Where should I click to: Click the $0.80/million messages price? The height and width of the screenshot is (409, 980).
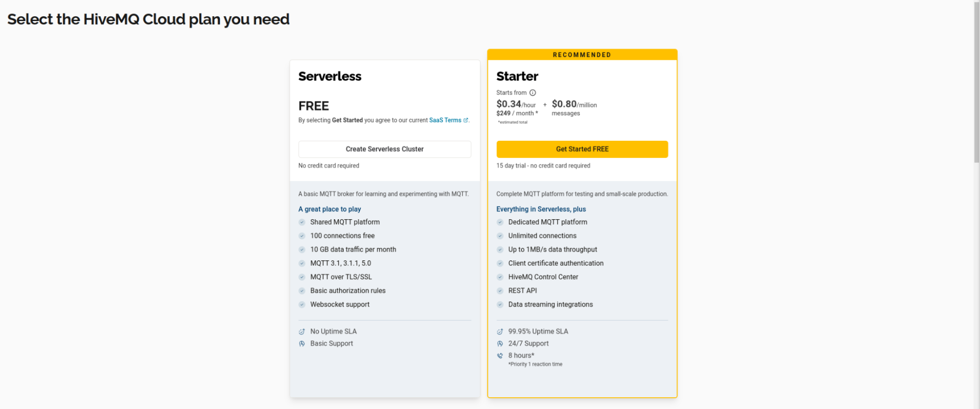[x=575, y=108]
